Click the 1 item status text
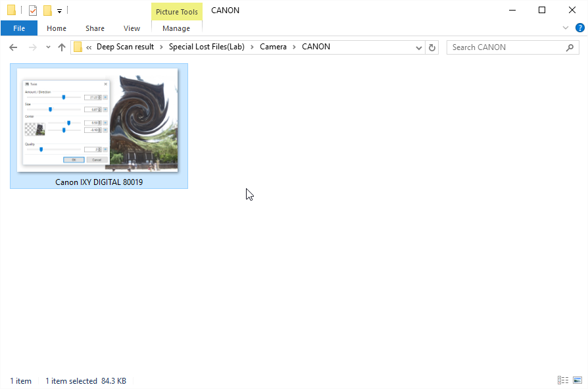The width and height of the screenshot is (588, 389). [x=20, y=381]
